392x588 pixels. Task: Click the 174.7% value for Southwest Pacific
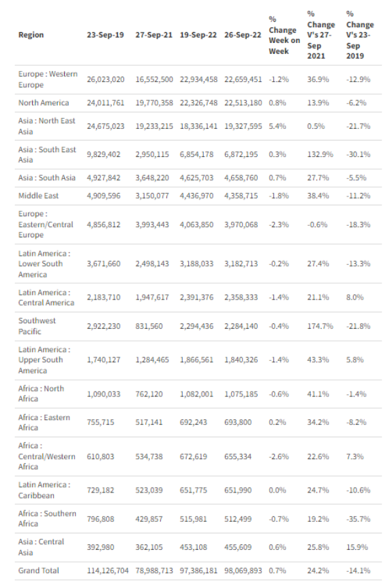tap(320, 326)
